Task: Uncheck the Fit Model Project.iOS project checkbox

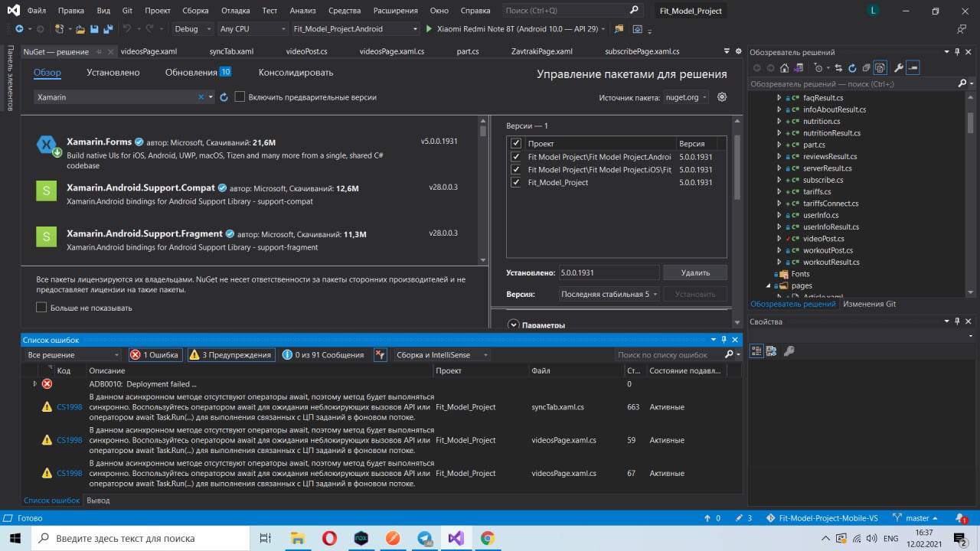Action: pyautogui.click(x=516, y=169)
